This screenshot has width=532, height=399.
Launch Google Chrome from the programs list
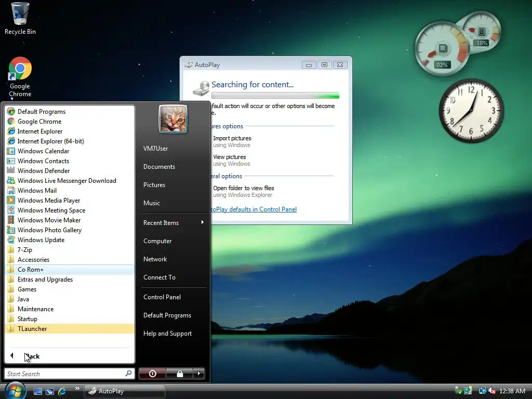[70, 122]
